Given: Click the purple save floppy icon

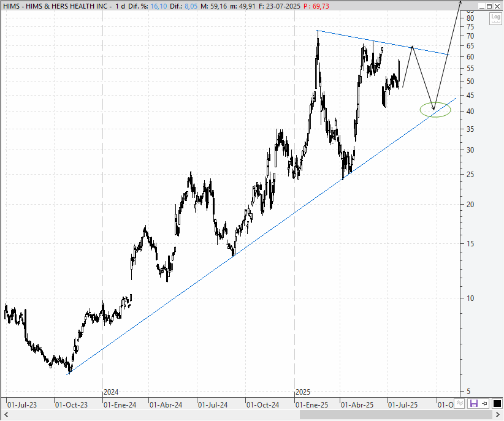Looking at the screenshot, I should [x=473, y=403].
